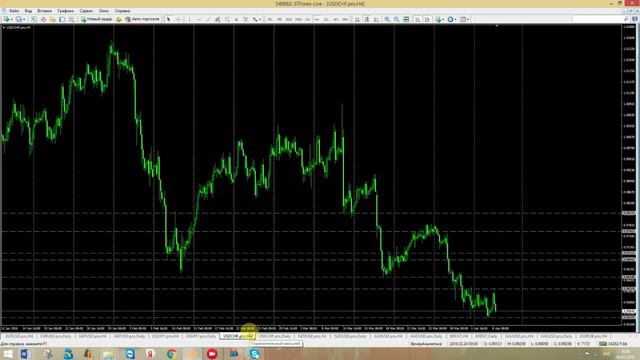
Task: Toggle the chart shift option
Action: [427, 19]
